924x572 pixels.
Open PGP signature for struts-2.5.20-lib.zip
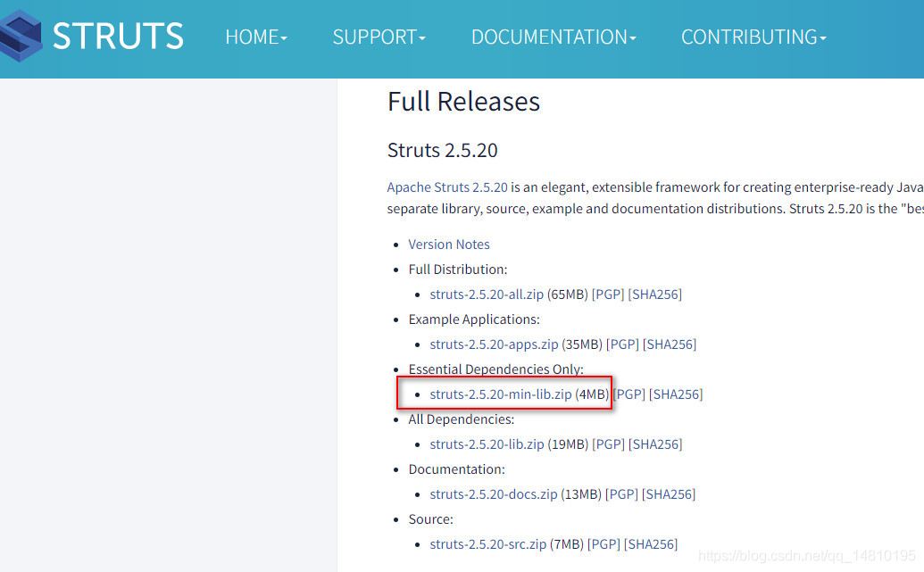click(608, 444)
